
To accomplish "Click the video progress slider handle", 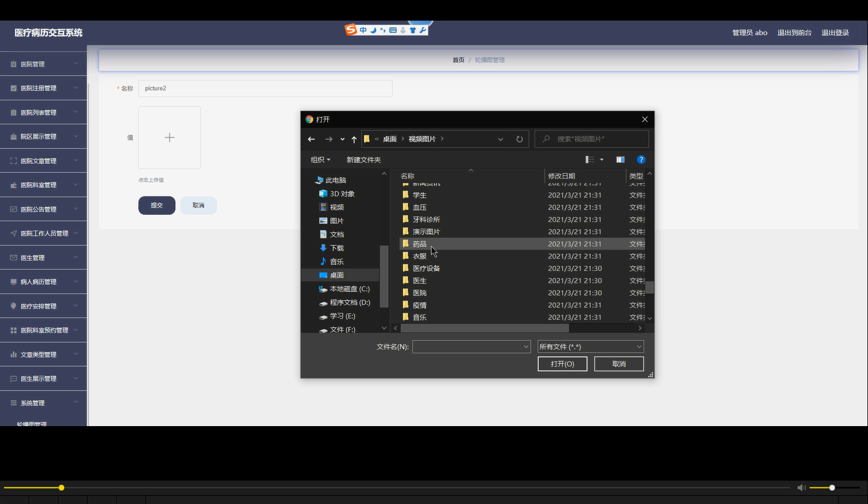I will click(x=61, y=487).
